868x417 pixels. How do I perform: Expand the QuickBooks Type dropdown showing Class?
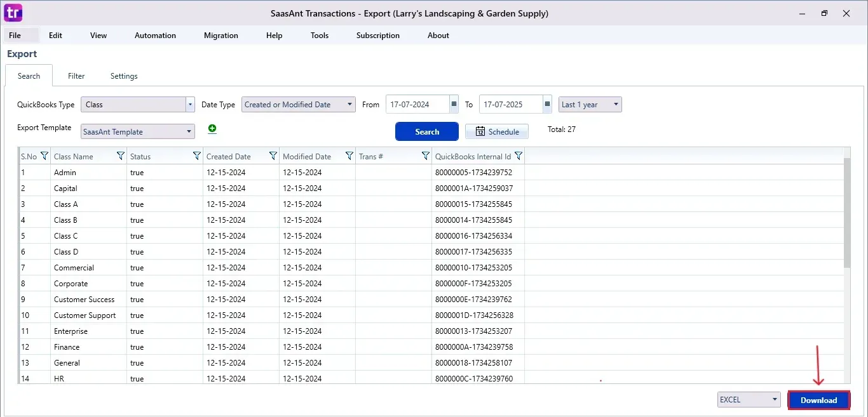[x=190, y=104]
